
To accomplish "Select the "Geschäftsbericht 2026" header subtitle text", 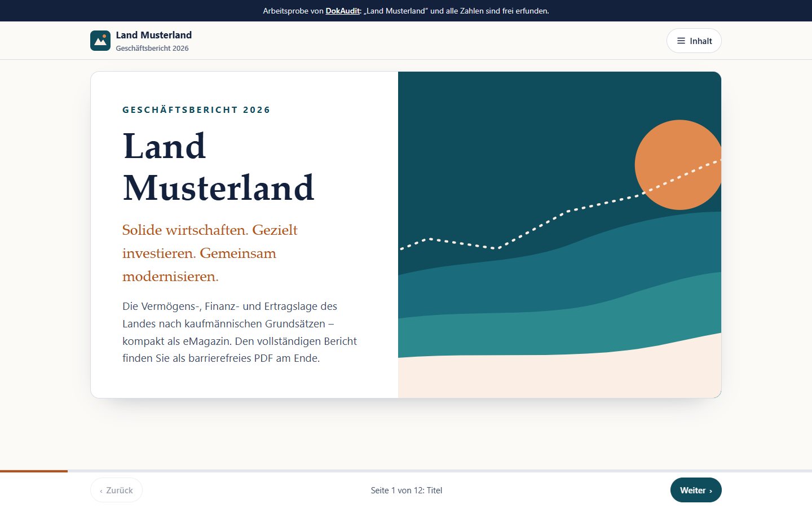I will [152, 49].
